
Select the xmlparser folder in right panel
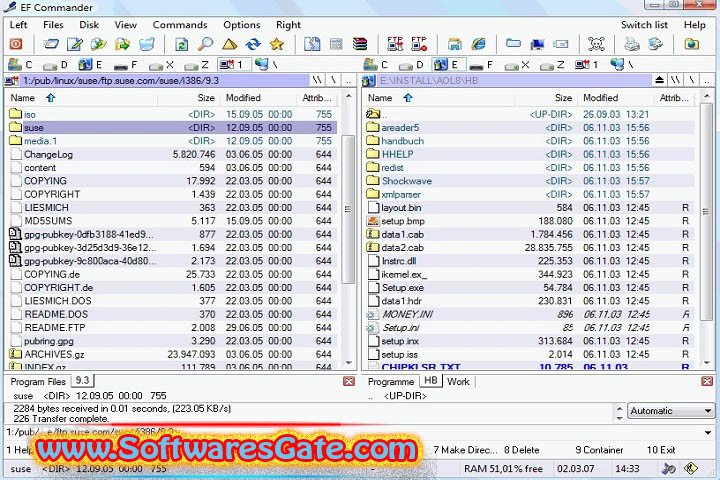529,194
